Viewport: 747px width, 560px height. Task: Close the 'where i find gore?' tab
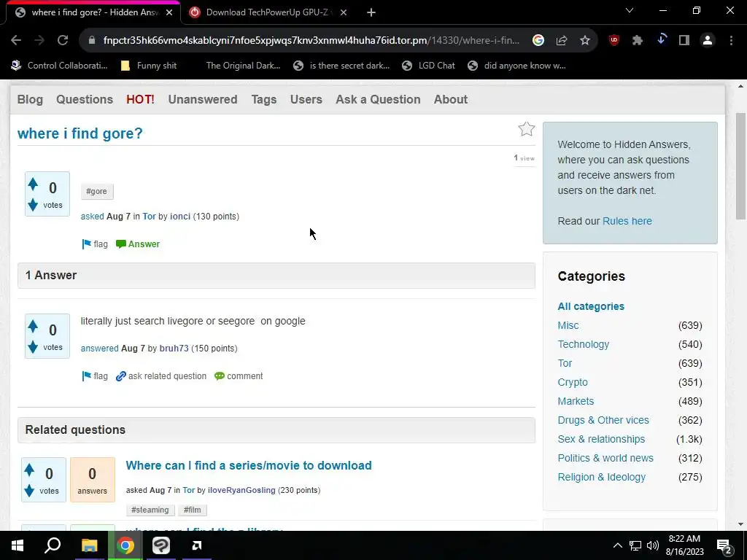(169, 13)
